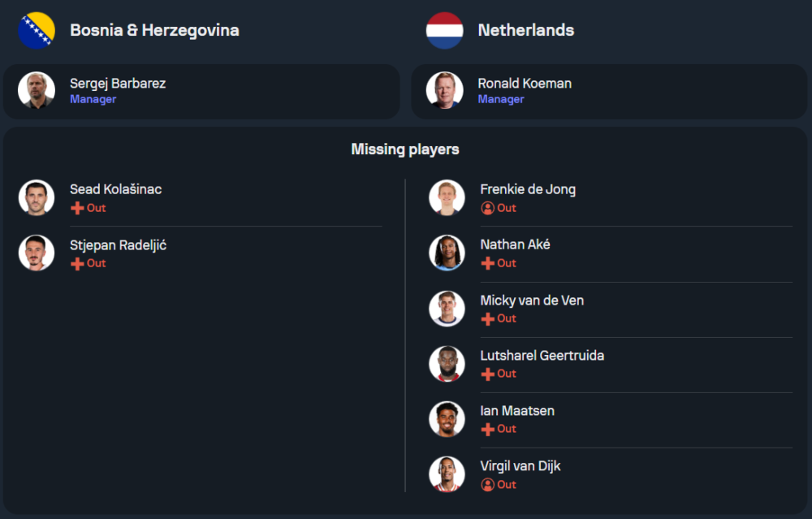812x519 pixels.
Task: Click the Missing players heading
Action: click(405, 149)
